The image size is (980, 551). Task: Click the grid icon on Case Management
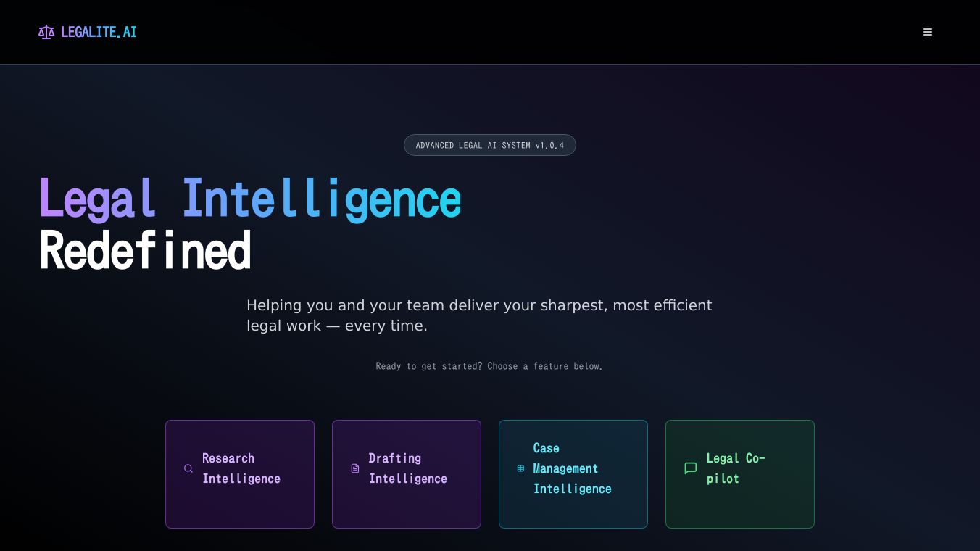520,468
